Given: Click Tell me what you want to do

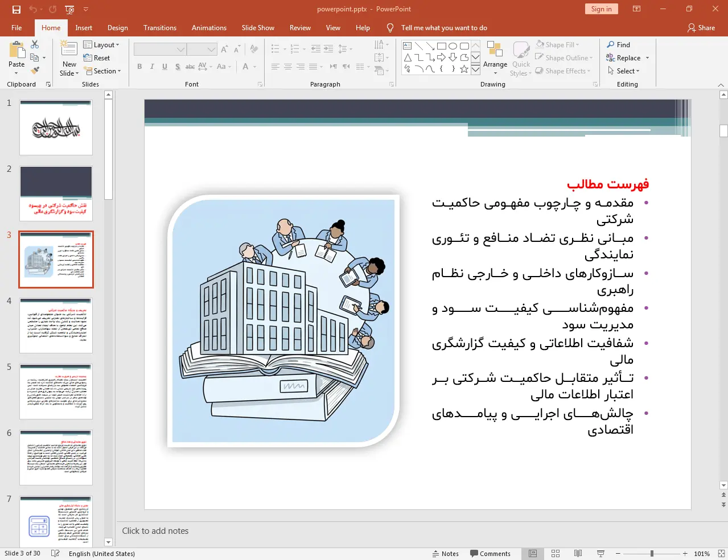Looking at the screenshot, I should [444, 28].
